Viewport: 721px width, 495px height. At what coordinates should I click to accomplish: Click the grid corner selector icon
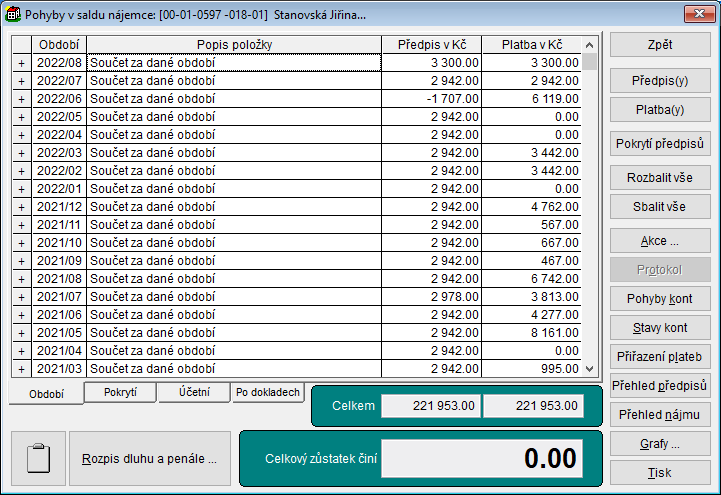pos(21,45)
